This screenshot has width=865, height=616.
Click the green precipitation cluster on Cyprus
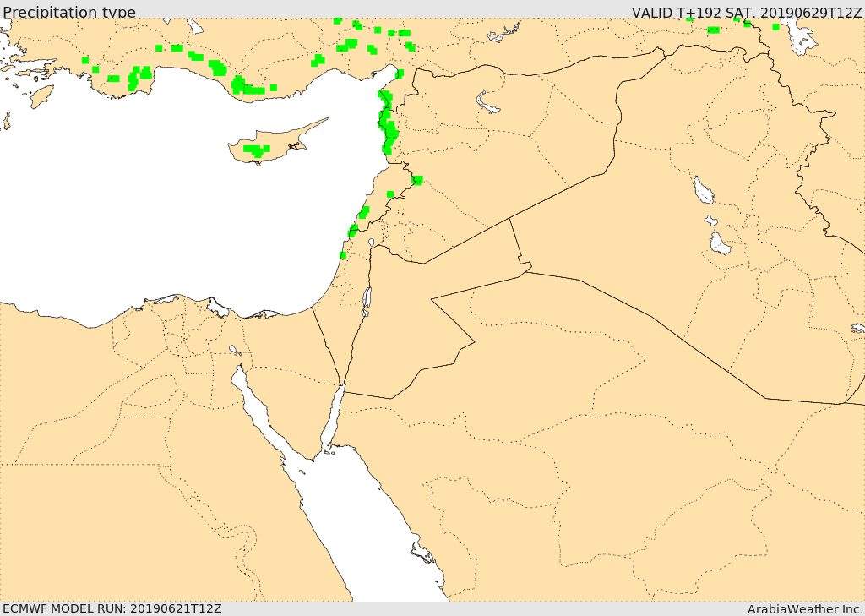(x=257, y=150)
